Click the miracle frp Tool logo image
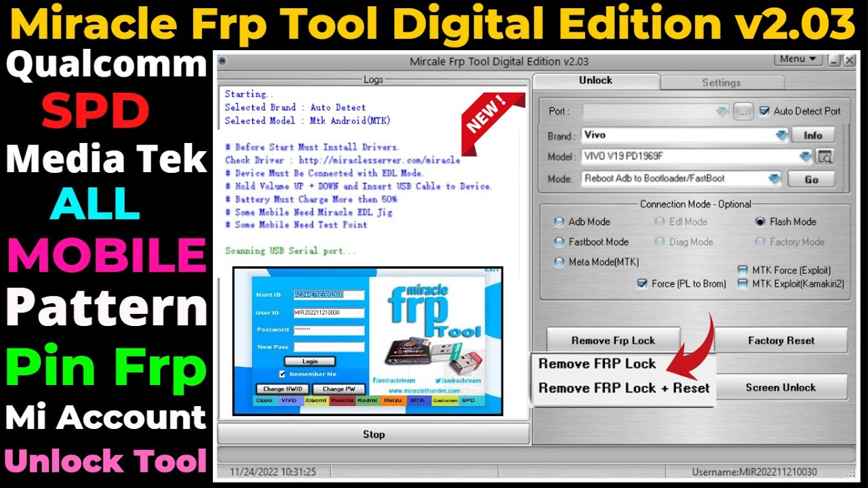This screenshot has height=488, width=868. 435,312
